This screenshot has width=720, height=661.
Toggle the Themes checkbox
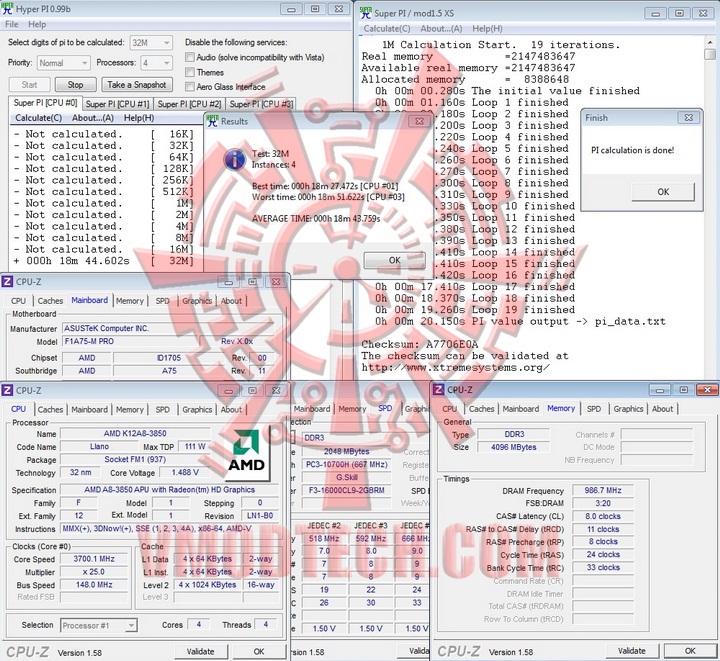[x=190, y=72]
